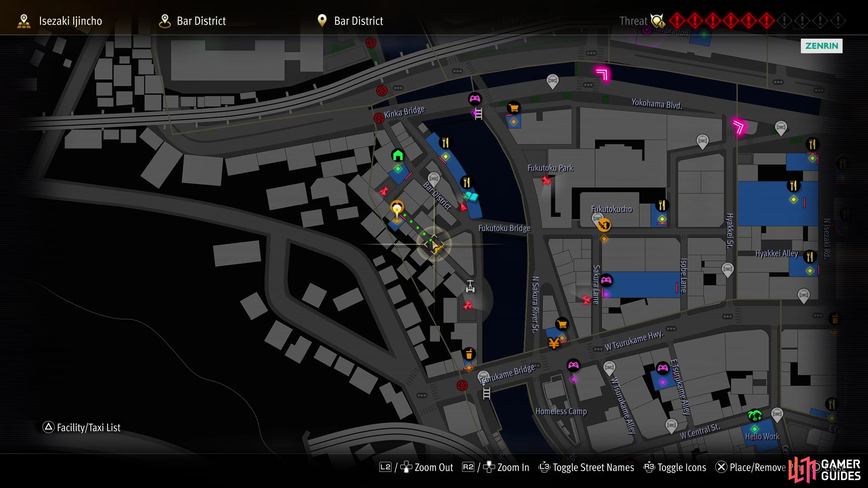The height and width of the screenshot is (488, 868).
Task: Click the second restaurant icon above the book
Action: [467, 182]
